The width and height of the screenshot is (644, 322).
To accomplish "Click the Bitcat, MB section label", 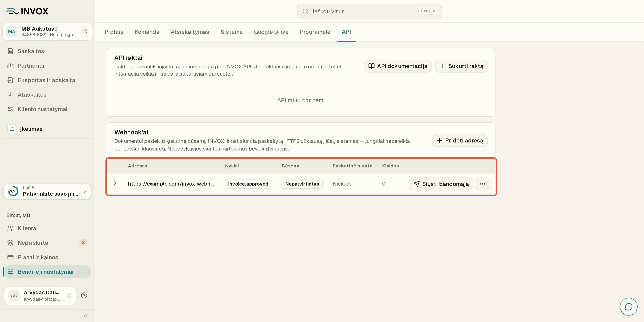I will pos(18,215).
